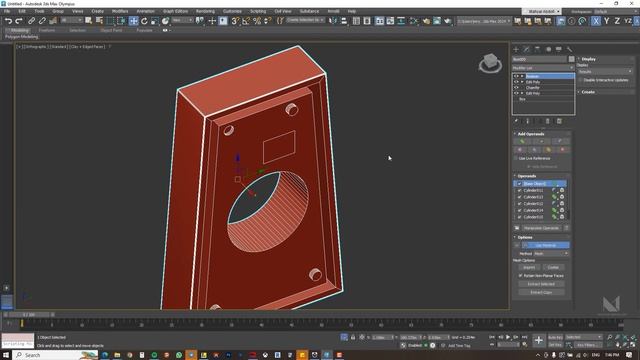Open the selection filter All dropdown
640x360 pixels.
71,20
